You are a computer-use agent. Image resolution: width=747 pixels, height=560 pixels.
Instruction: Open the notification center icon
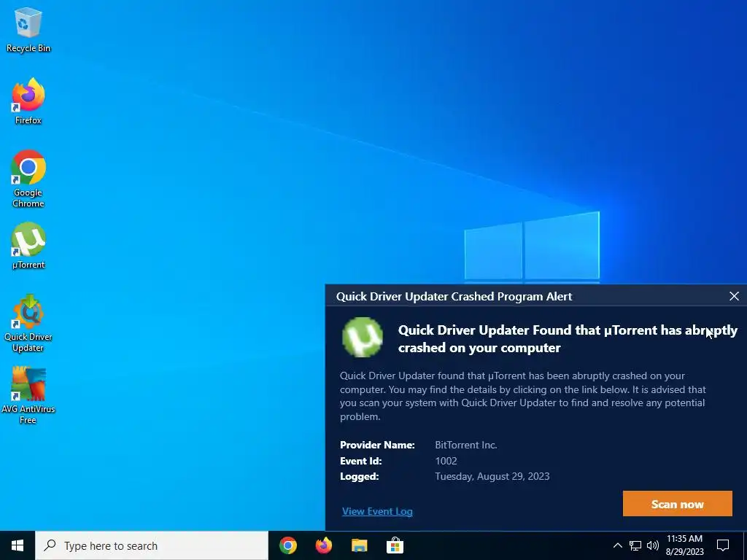point(723,545)
